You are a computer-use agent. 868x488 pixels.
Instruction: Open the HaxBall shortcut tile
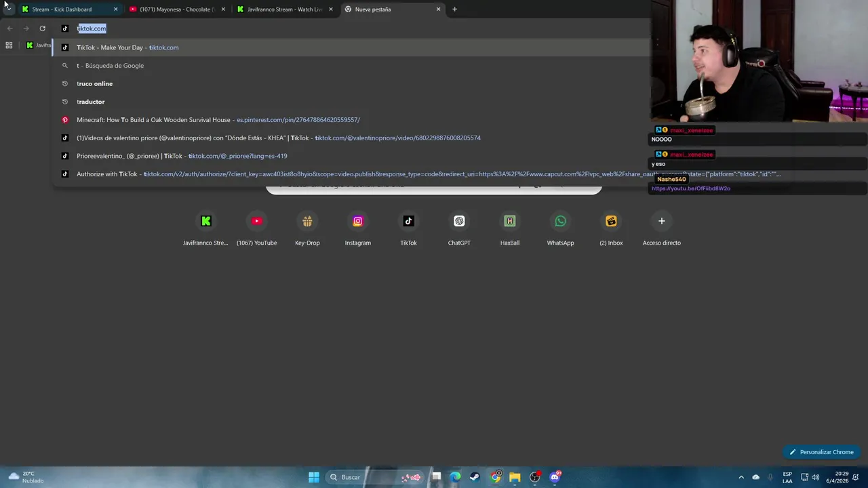[x=510, y=229]
